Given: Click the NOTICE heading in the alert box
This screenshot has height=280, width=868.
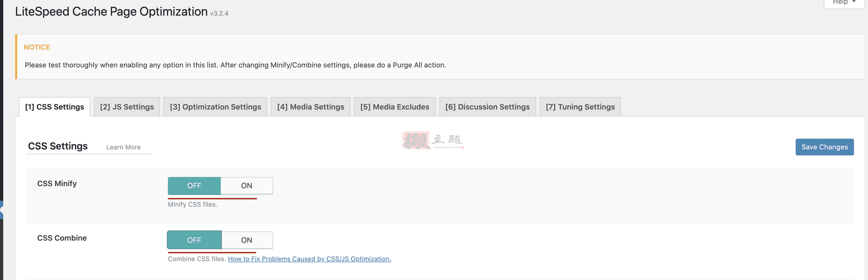Looking at the screenshot, I should (37, 47).
